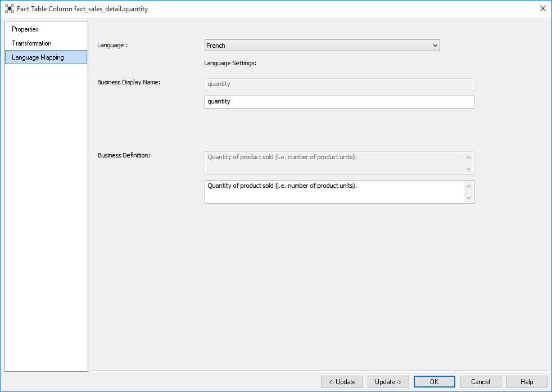Click the fact_sales_detail.quantity title bar text
Viewport: 552px width, 392px height.
tap(111, 9)
